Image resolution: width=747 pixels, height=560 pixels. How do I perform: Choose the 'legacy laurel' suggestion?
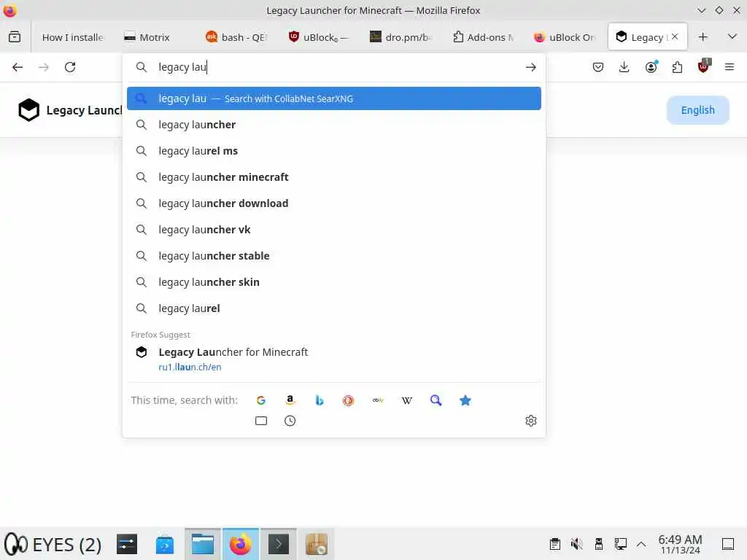click(x=334, y=308)
